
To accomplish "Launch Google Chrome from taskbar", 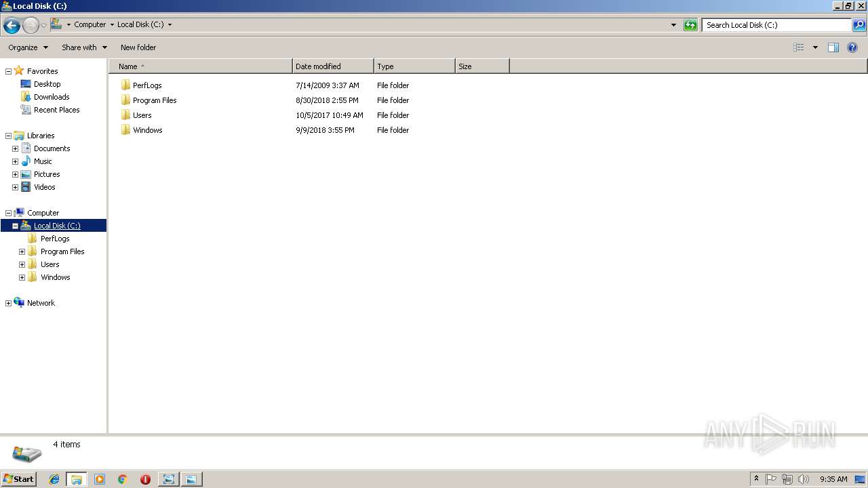I will [x=123, y=479].
